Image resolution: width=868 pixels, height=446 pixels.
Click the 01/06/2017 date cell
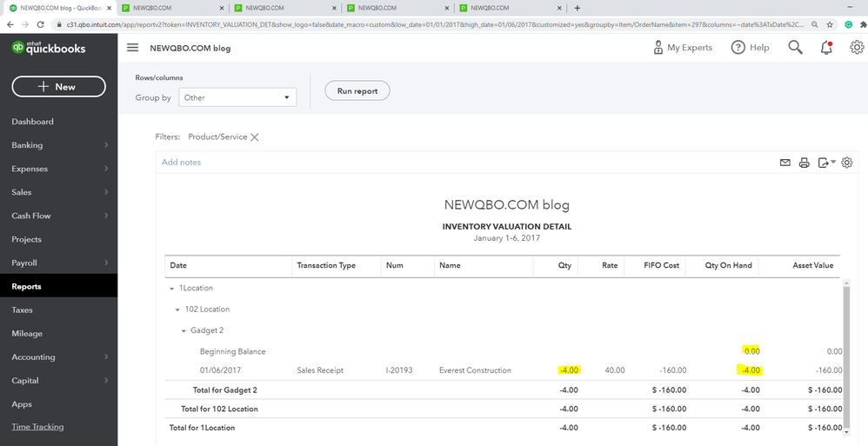220,370
